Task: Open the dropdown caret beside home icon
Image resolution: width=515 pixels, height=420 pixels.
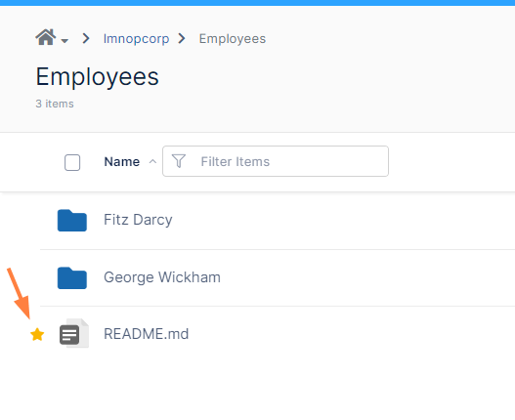Action: 64,41
